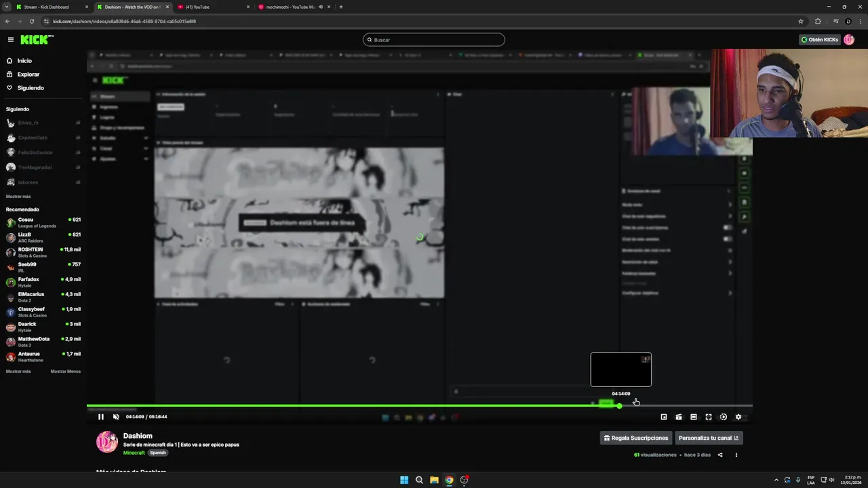Open recommended channel MatthewDota
The height and width of the screenshot is (488, 868).
click(x=43, y=342)
